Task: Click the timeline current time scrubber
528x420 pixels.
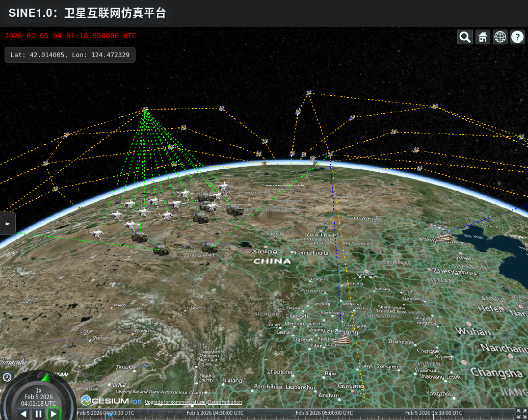Action: [x=110, y=414]
